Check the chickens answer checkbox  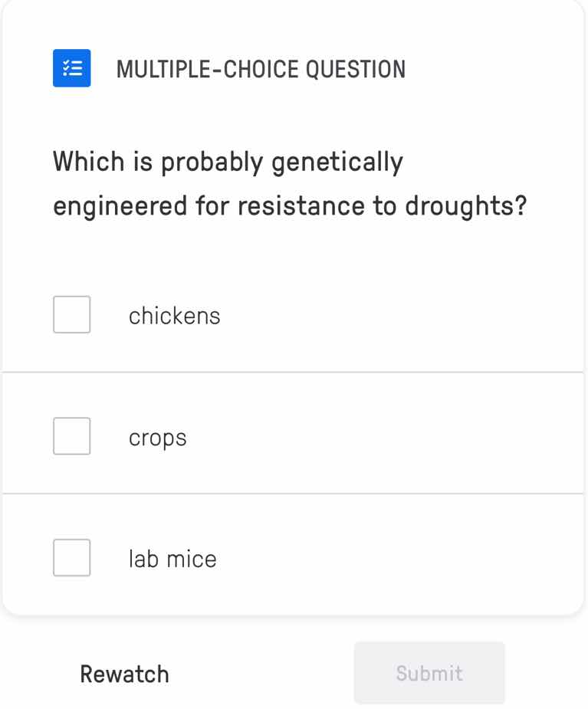71,314
